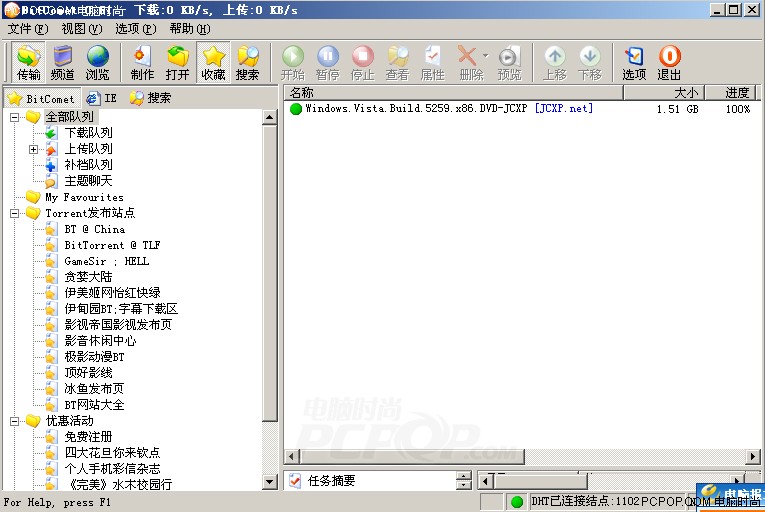This screenshot has height=512, width=765.
Task: Click the 查看 view icon
Action: 397,62
